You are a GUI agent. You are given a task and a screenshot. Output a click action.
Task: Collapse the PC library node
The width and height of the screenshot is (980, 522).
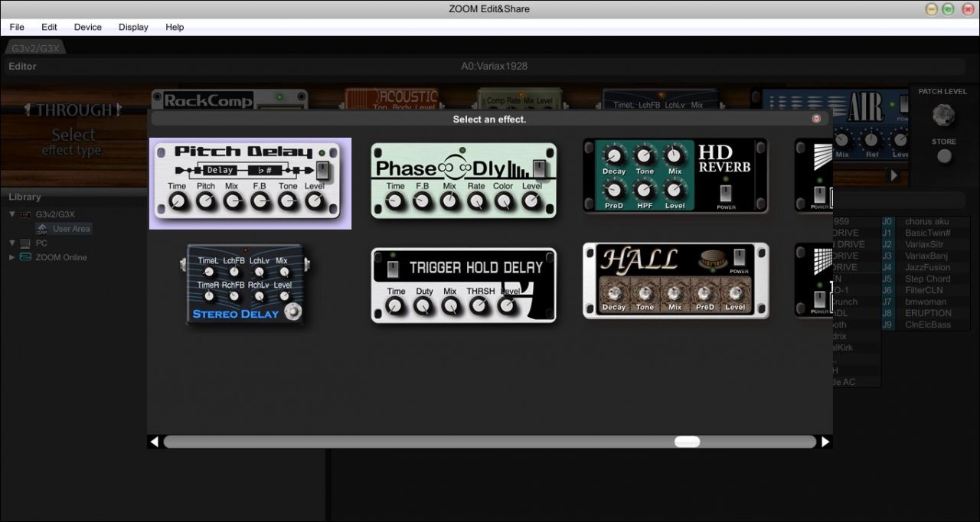11,243
